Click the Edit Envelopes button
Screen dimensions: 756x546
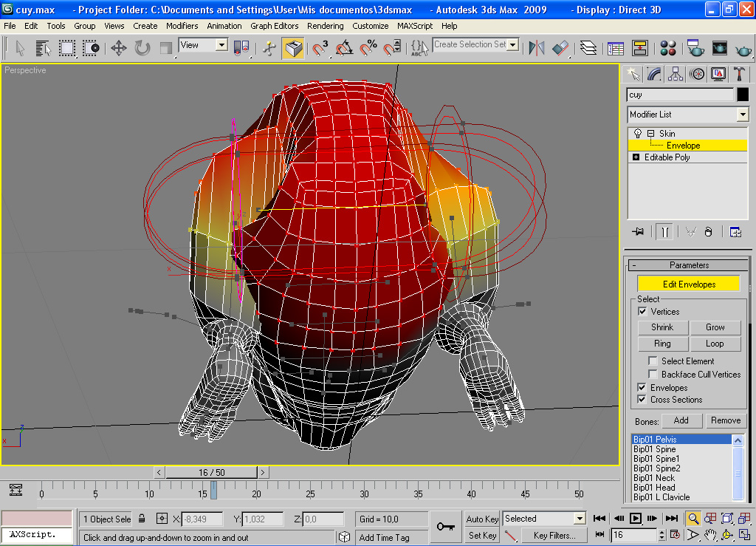[688, 284]
